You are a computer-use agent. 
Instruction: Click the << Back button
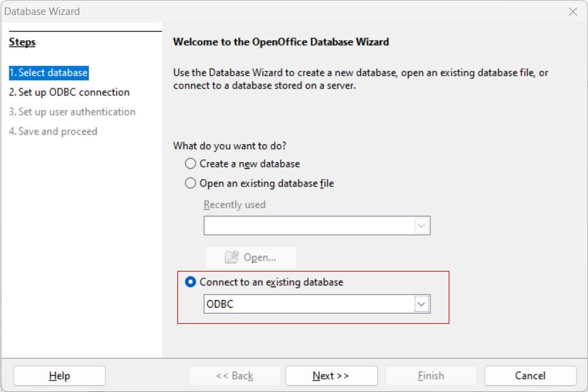(235, 376)
